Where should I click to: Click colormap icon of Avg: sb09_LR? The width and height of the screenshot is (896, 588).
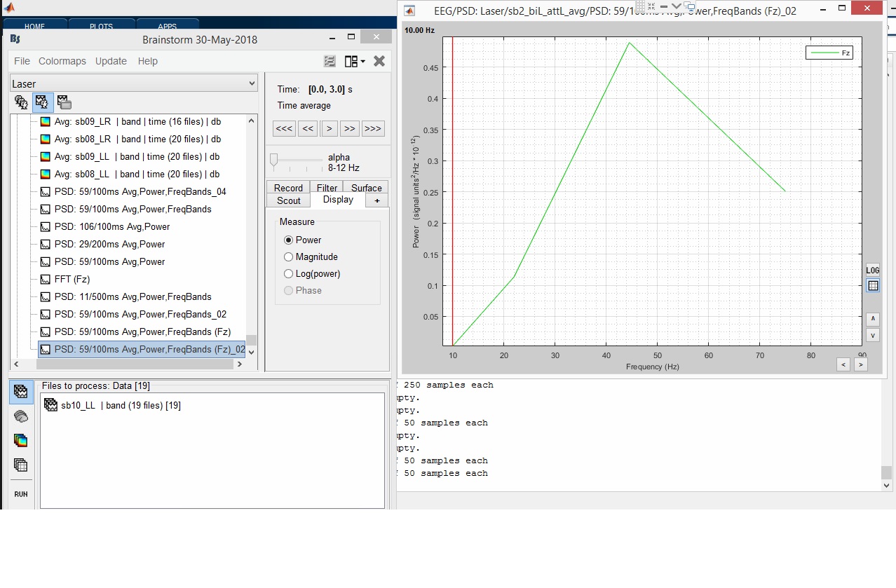point(46,121)
